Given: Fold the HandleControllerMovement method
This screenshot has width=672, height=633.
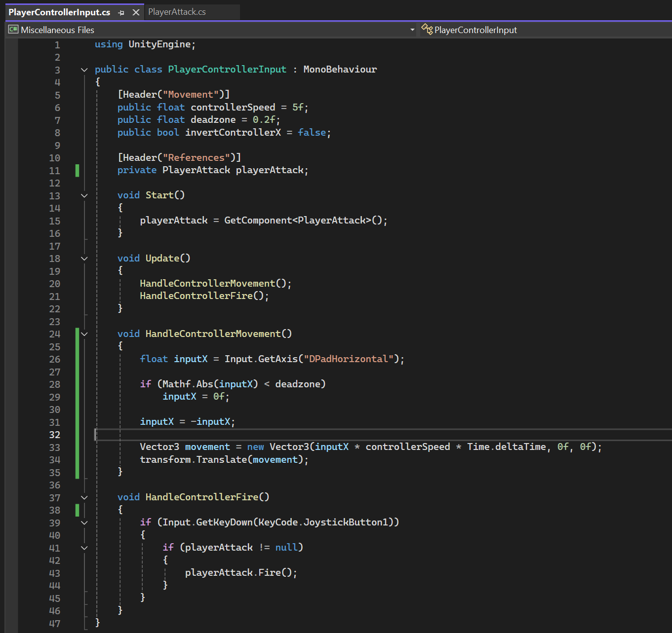Looking at the screenshot, I should click(84, 334).
